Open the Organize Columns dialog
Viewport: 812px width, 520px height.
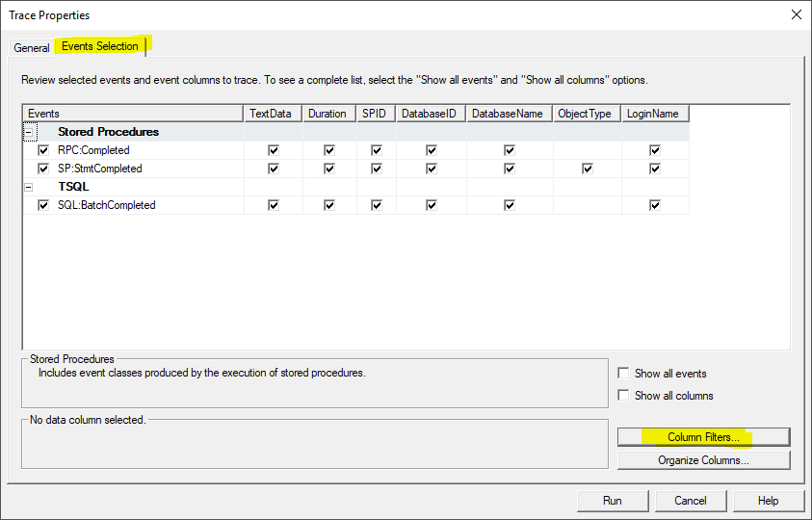(704, 460)
